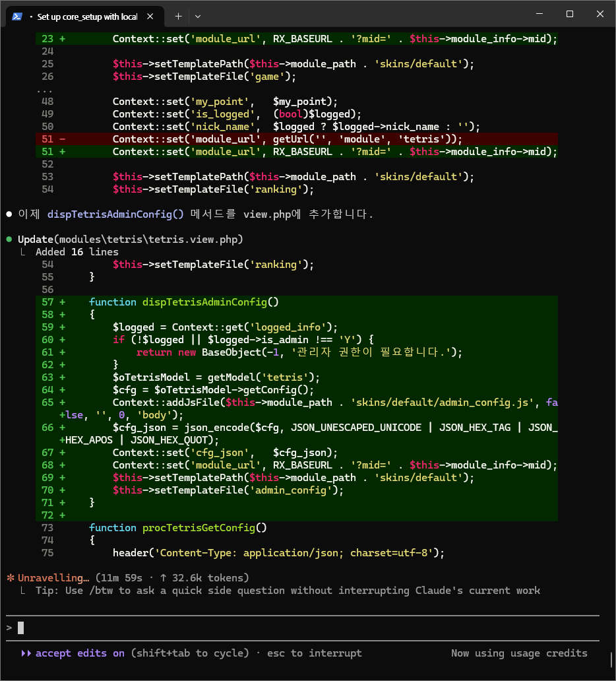Click the vertical scrollbar at the right edge
Image resolution: width=616 pixels, height=681 pixels.
click(x=612, y=660)
